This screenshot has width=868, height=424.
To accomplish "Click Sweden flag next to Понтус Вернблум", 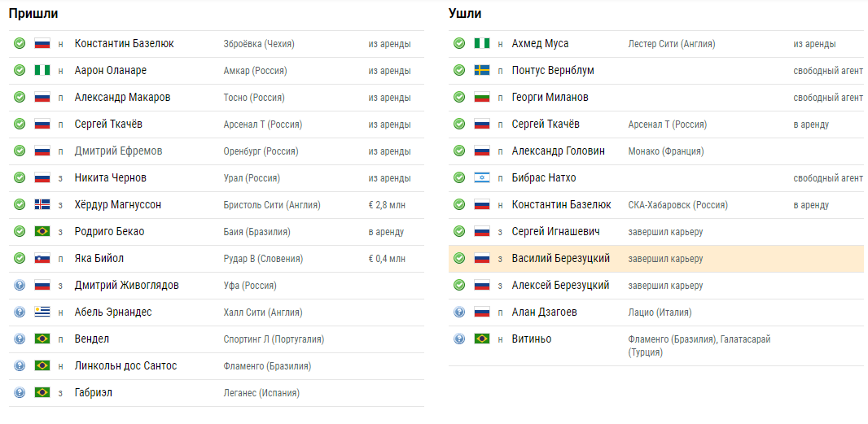I will click(x=482, y=70).
